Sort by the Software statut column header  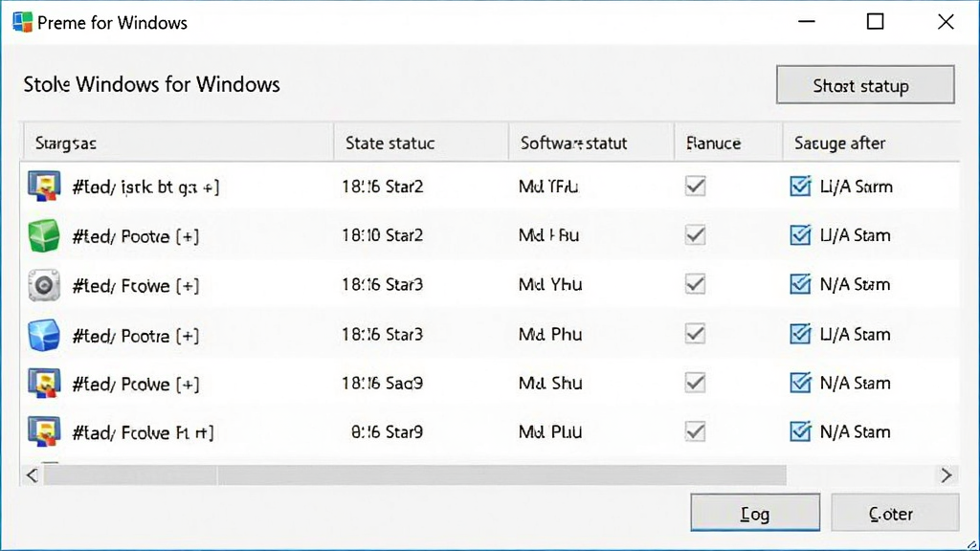(591, 143)
